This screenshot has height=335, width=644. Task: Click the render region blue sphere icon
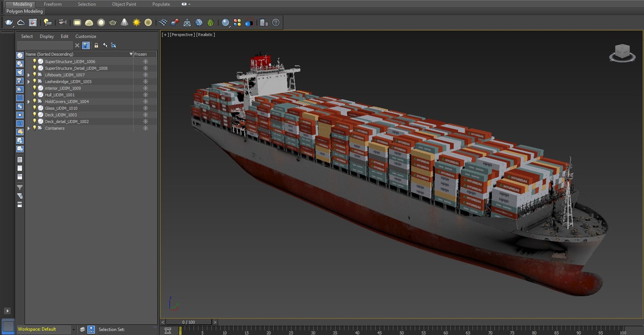click(x=249, y=22)
